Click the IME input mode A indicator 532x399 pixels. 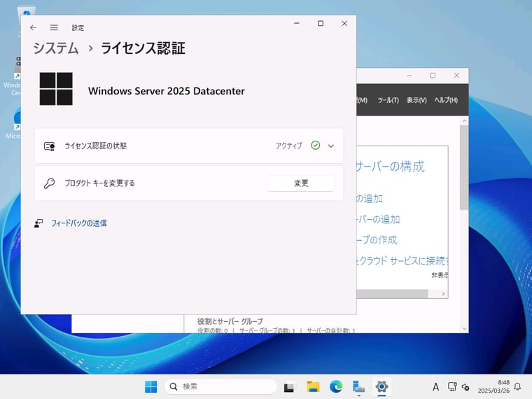click(436, 387)
